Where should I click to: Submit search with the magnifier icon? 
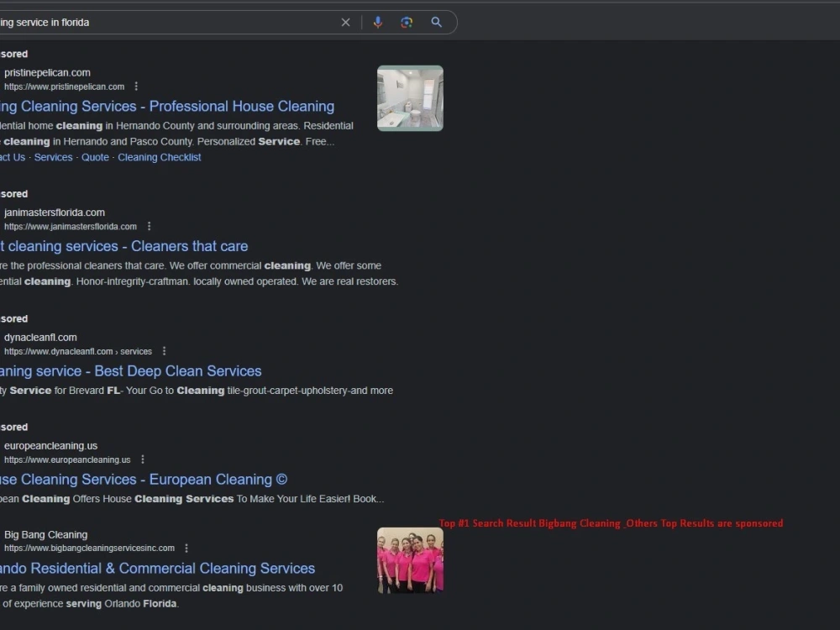click(437, 23)
